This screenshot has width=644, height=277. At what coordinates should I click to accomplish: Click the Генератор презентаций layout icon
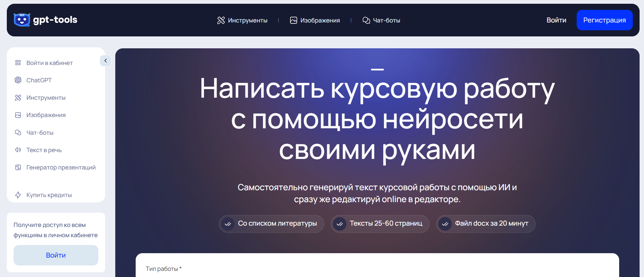point(18,167)
